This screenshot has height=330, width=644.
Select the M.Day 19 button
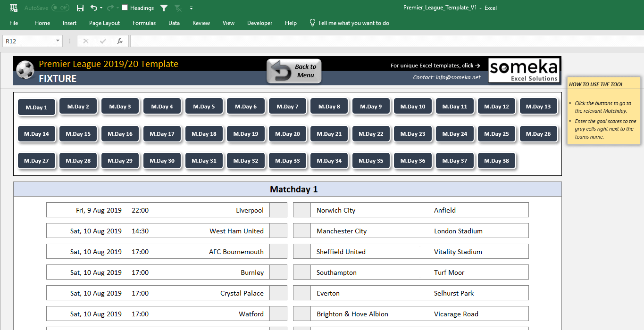tap(246, 134)
